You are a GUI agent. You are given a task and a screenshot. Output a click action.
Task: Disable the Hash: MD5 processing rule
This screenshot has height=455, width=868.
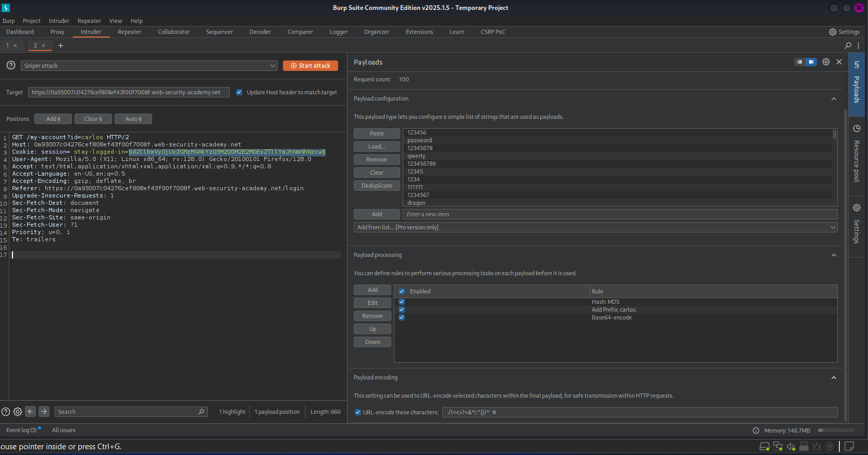click(x=402, y=302)
